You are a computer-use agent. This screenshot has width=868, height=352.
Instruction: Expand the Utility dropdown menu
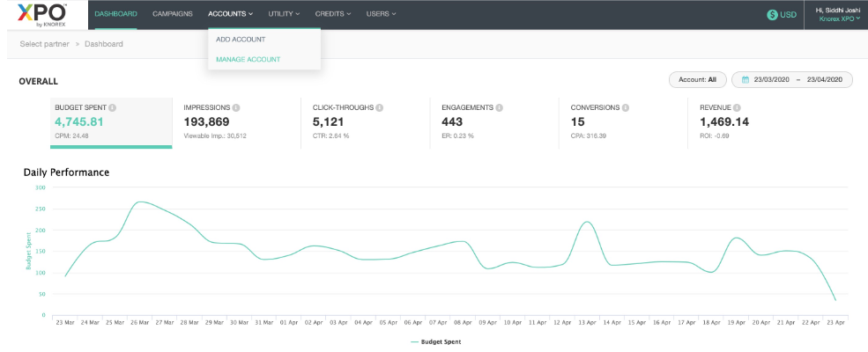point(284,14)
